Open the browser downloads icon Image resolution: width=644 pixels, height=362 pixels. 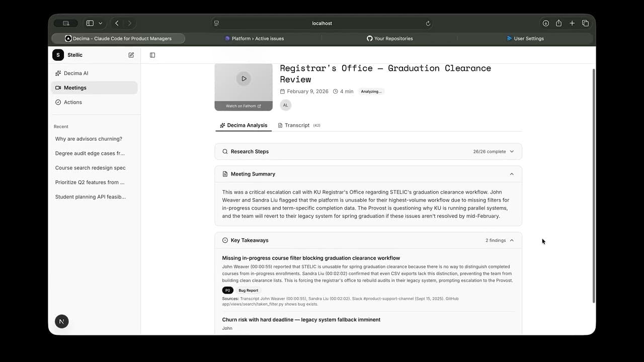(x=545, y=24)
